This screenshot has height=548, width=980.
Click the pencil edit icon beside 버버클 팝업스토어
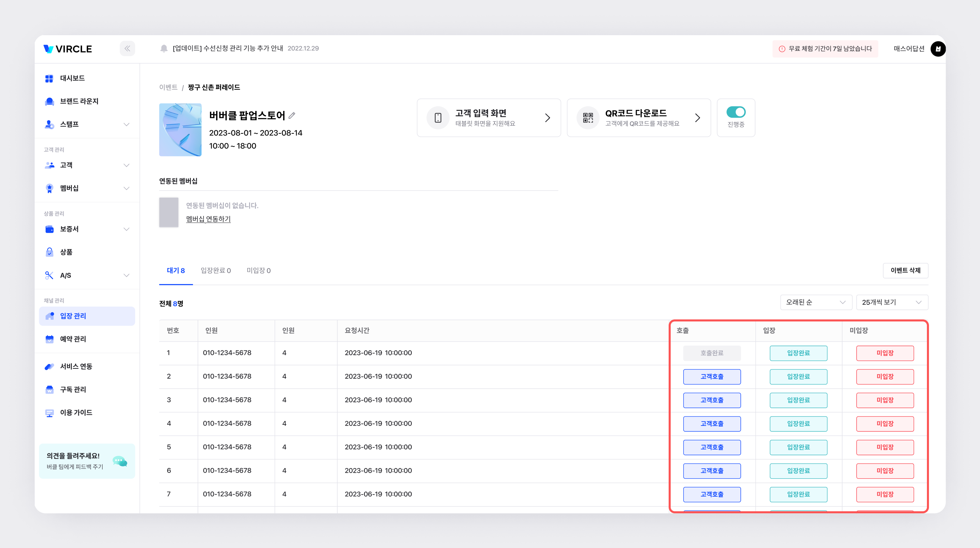292,115
